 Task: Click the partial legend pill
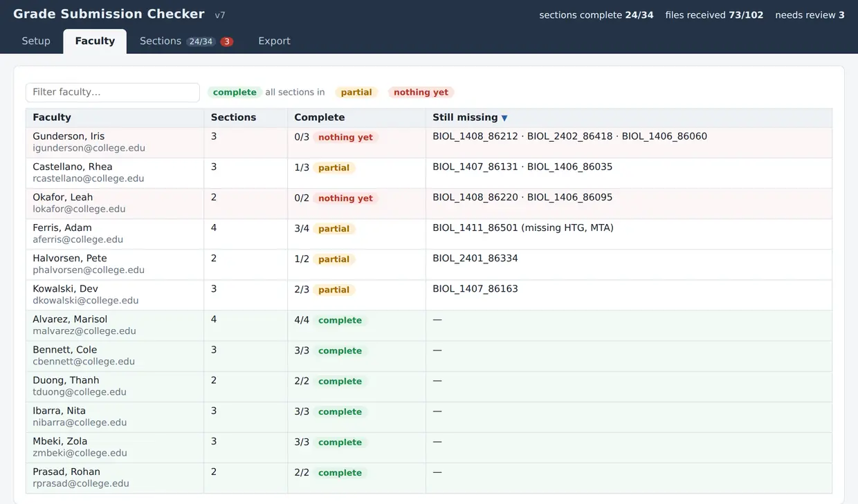[356, 92]
